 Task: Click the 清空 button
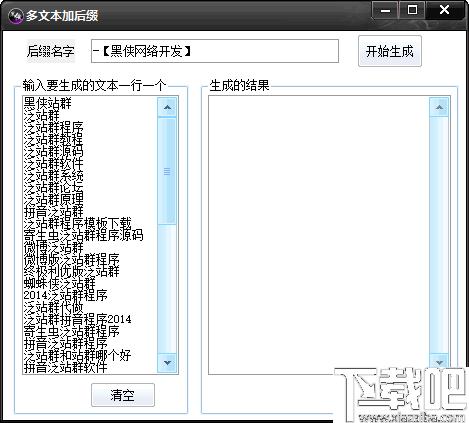coord(123,395)
